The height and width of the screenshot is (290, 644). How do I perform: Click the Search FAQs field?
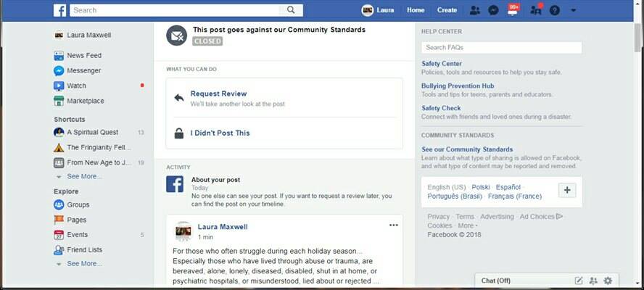501,47
